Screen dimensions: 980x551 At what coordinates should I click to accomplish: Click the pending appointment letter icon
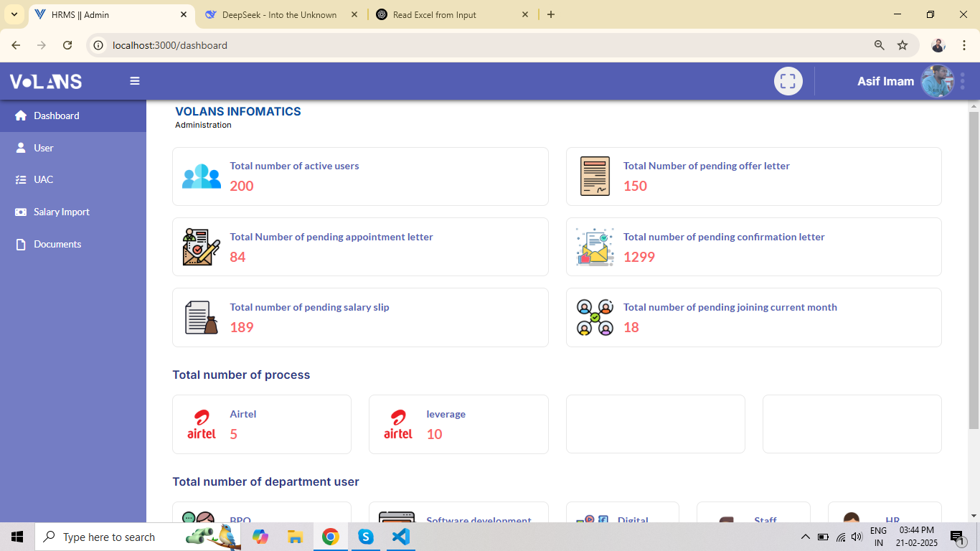[202, 247]
